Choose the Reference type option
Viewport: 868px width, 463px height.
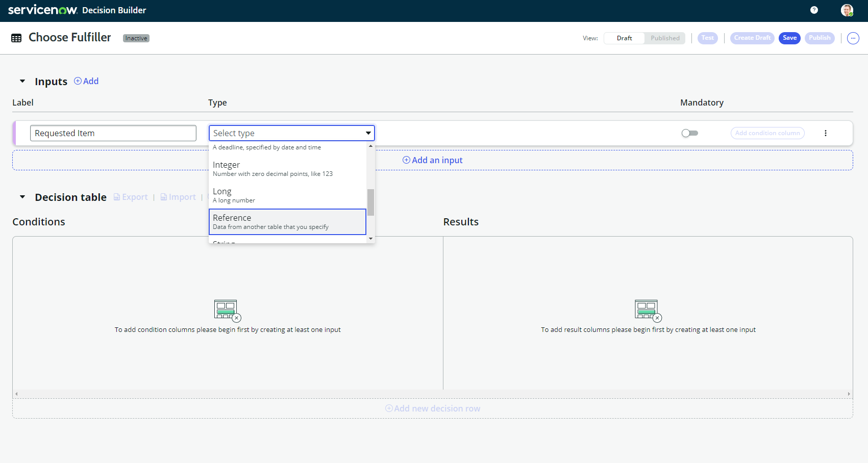pos(287,222)
